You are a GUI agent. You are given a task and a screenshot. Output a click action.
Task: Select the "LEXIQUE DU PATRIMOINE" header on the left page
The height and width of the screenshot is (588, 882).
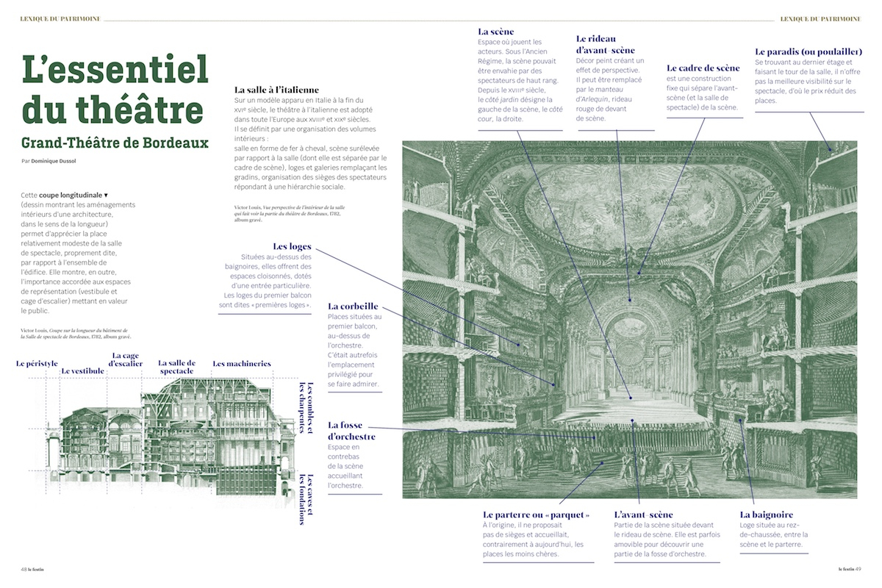(61, 18)
